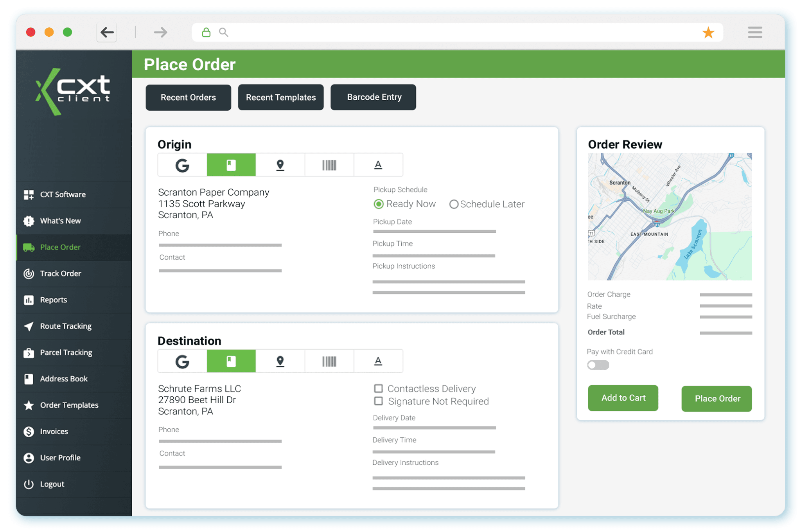
Task: Open Parcel Tracking from the sidebar
Action: 66,352
